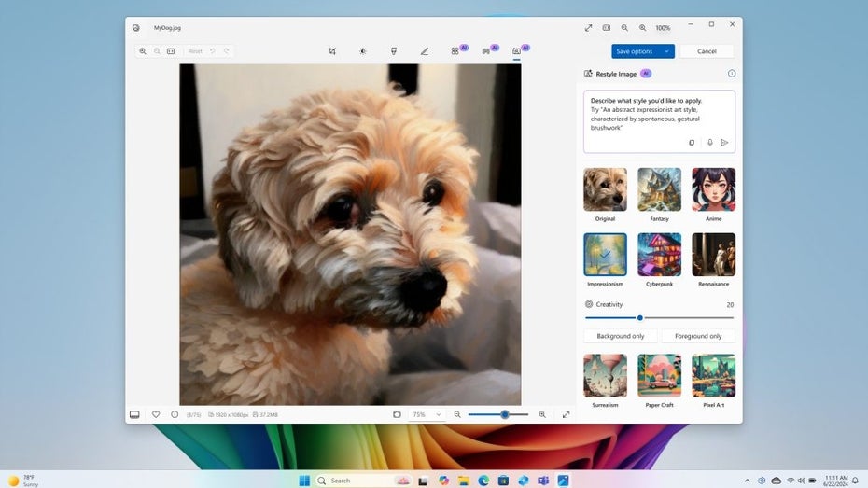Select the Crop tool in the toolbar

click(x=332, y=51)
